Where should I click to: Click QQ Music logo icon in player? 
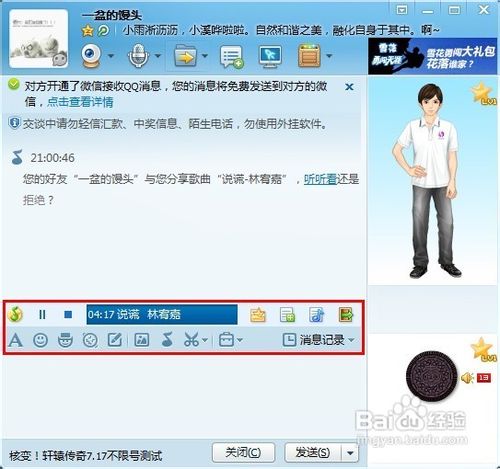click(15, 314)
